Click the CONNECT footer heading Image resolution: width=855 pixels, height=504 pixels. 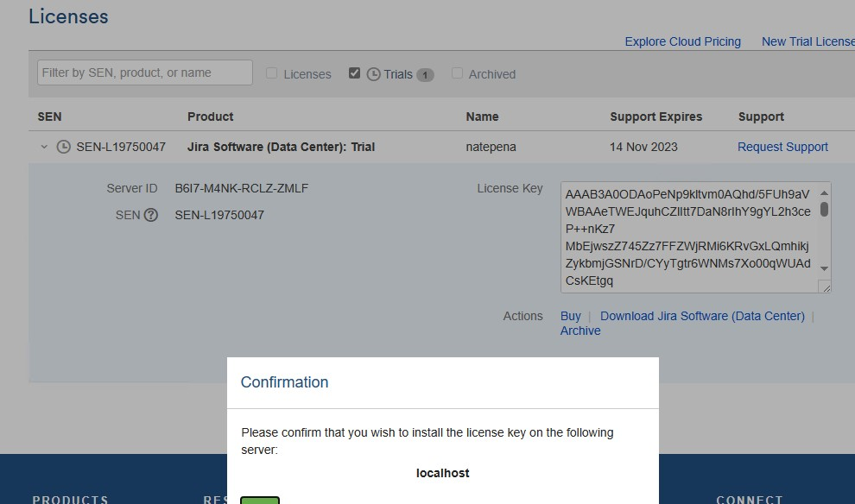click(x=748, y=499)
